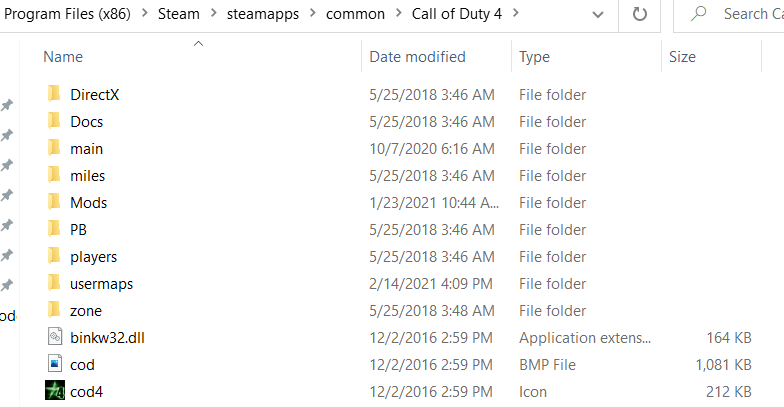Sort by the Size column header
This screenshot has width=784, height=407.
(x=682, y=57)
